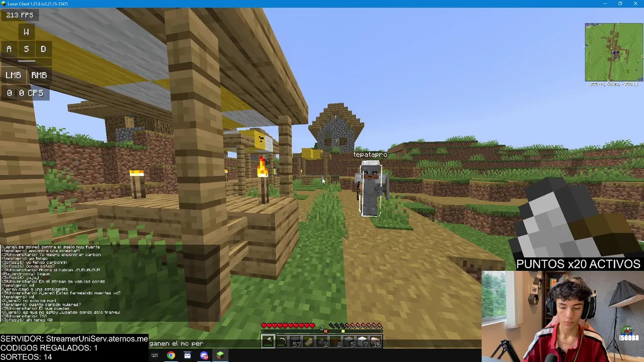Click the experience level bar
This screenshot has width=644, height=362.
click(x=322, y=331)
